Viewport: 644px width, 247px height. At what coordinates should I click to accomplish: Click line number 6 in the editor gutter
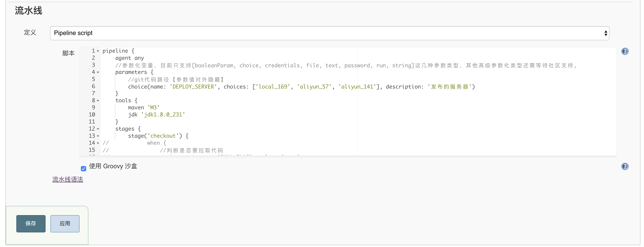93,86
